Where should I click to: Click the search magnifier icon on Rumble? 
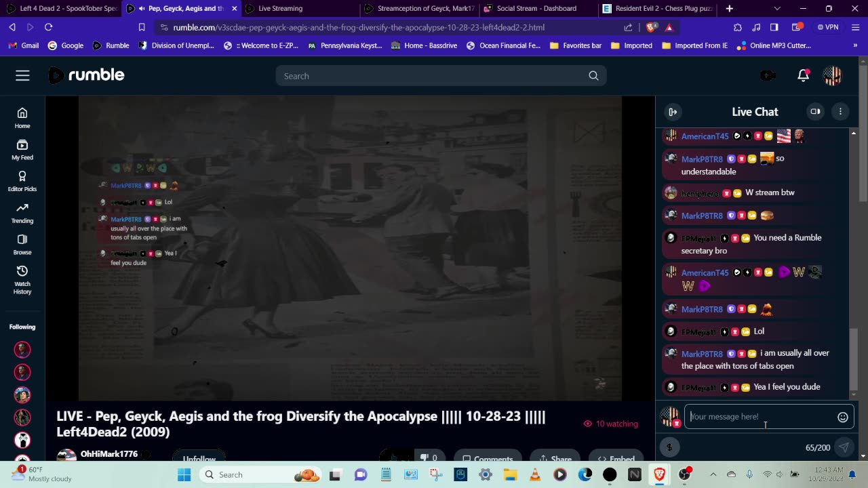pyautogui.click(x=593, y=76)
